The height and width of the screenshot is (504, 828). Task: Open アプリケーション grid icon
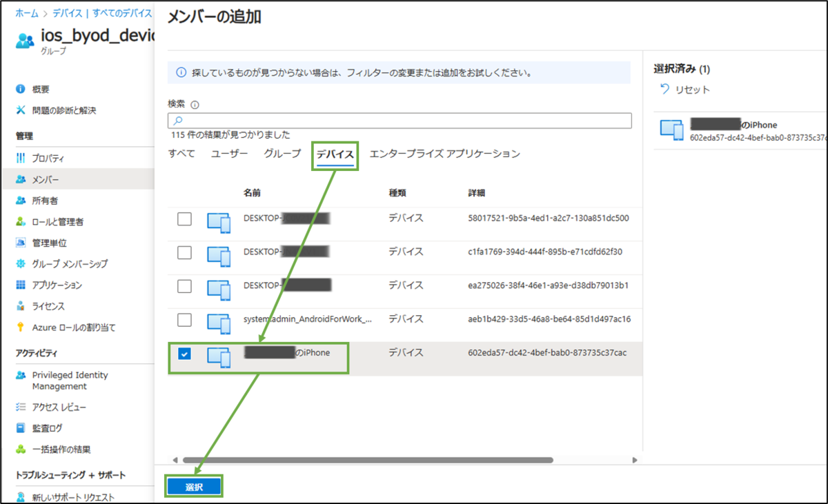pos(21,285)
